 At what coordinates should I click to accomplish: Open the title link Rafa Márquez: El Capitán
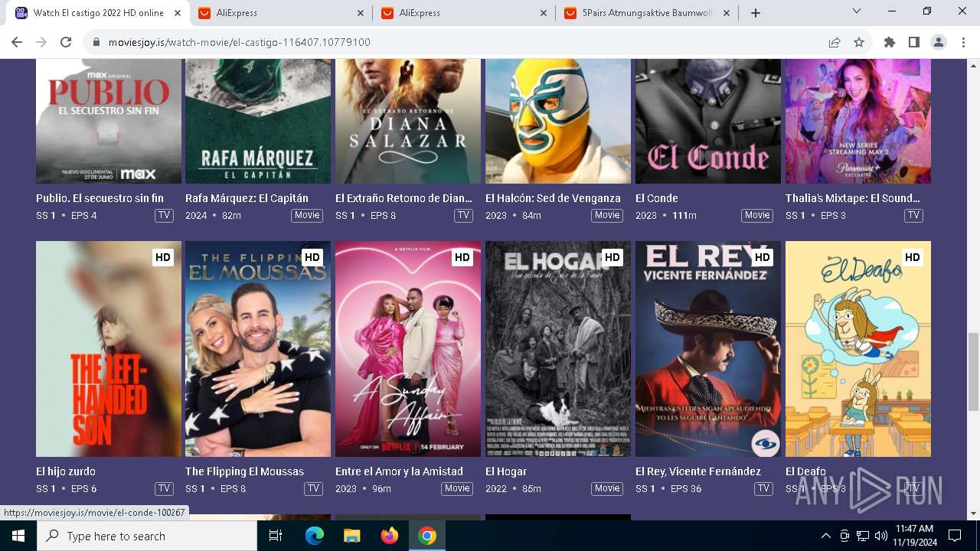[247, 198]
